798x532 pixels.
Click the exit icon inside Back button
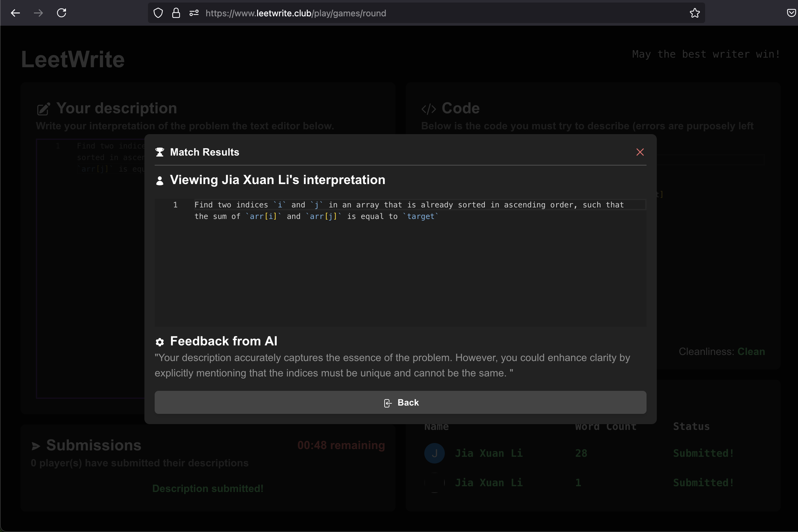click(387, 403)
